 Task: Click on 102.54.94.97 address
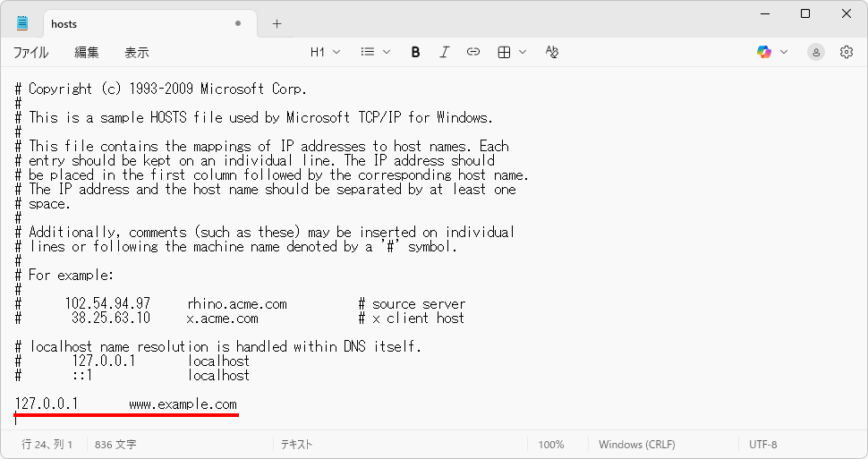(x=107, y=303)
